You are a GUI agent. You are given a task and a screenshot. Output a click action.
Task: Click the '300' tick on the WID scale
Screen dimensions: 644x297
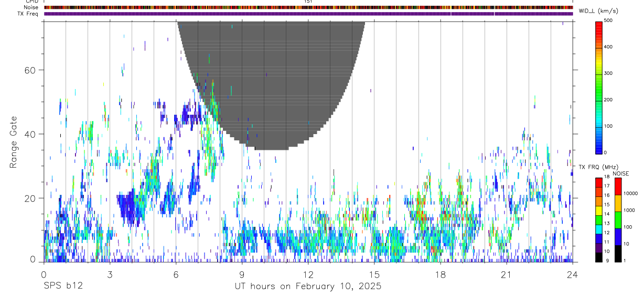pyautogui.click(x=608, y=73)
